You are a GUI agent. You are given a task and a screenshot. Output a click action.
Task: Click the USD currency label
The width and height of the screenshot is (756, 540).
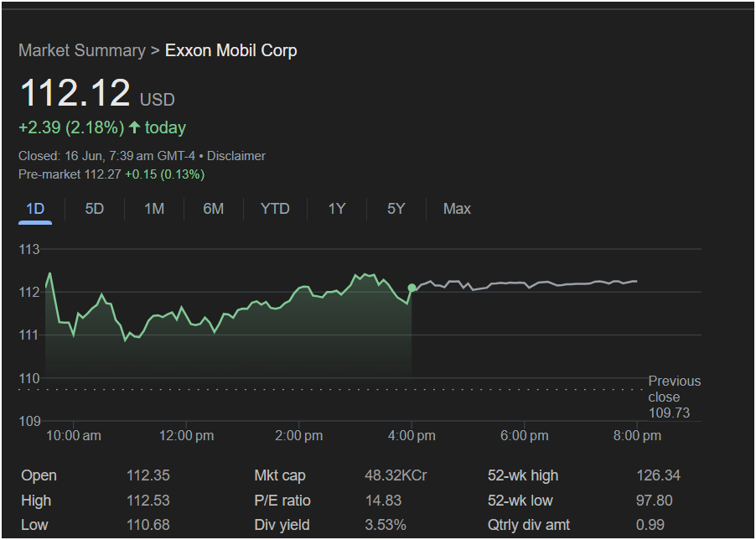pyautogui.click(x=158, y=100)
